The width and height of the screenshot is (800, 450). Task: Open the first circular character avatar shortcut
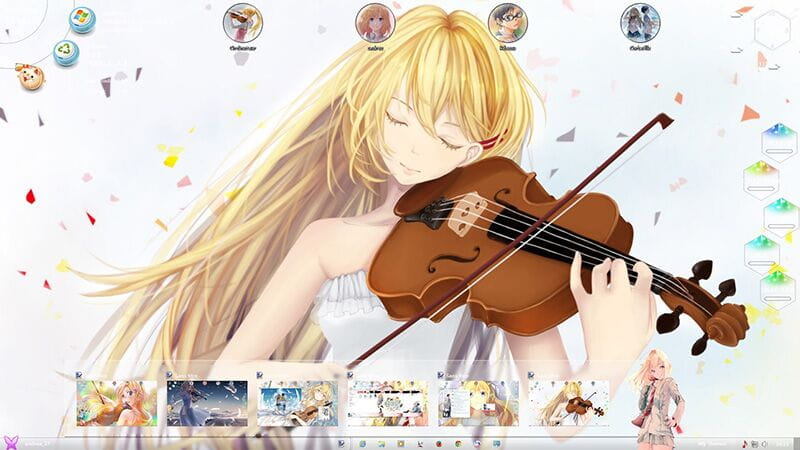242,21
